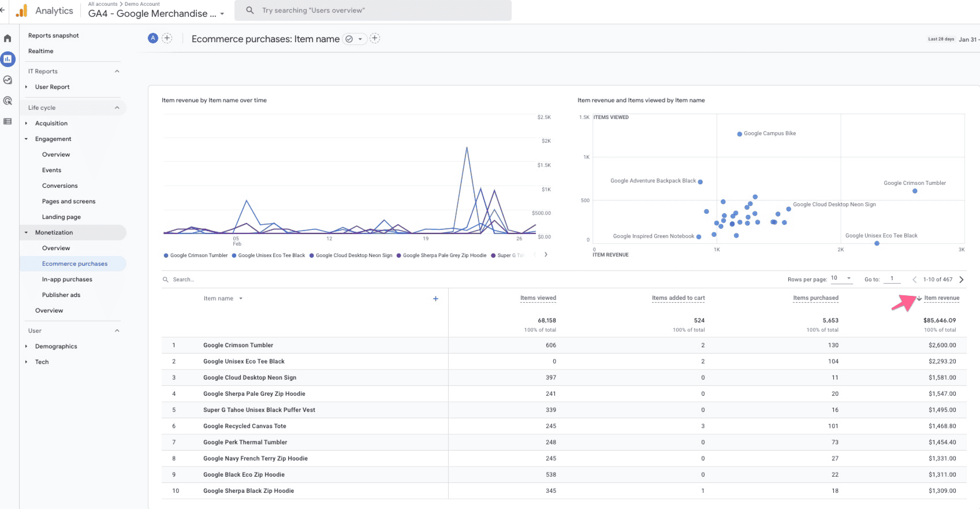Sort by Items purchased column
Image resolution: width=980 pixels, height=509 pixels.
[815, 298]
